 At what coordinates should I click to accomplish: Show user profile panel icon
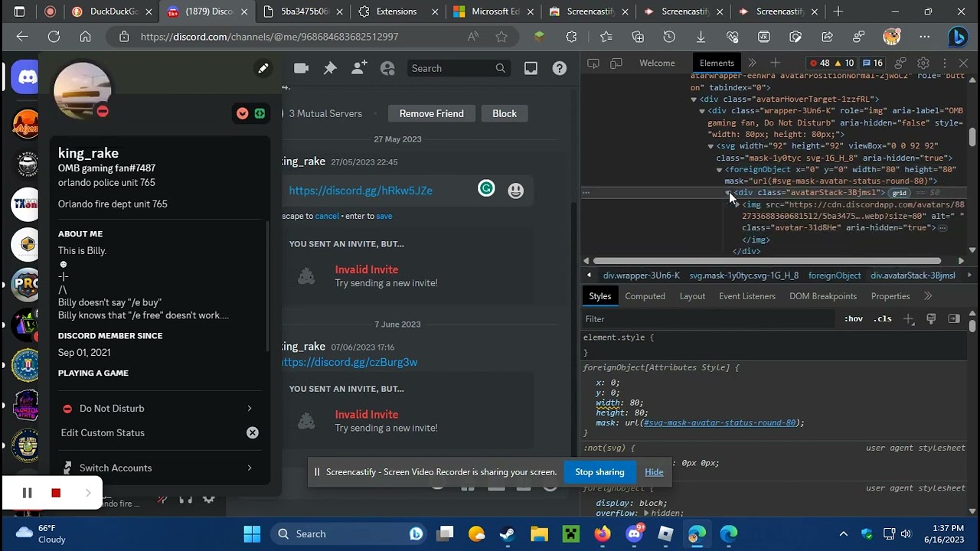pyautogui.click(x=387, y=68)
